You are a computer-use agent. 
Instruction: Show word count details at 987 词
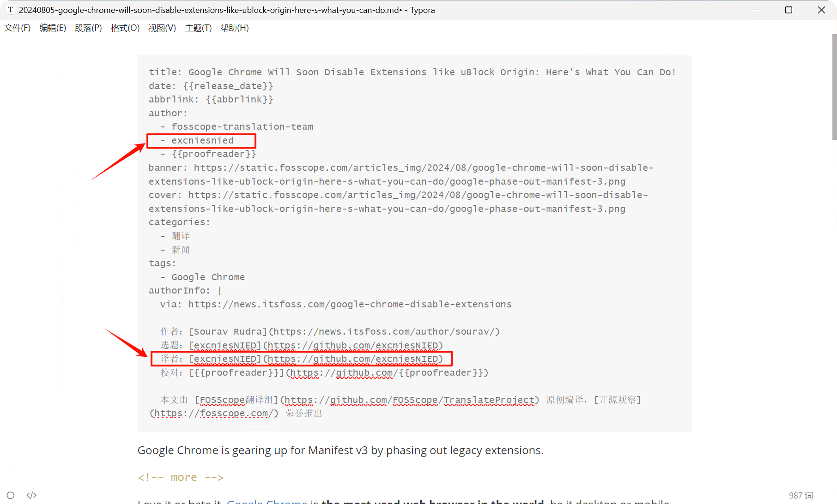[x=801, y=495]
